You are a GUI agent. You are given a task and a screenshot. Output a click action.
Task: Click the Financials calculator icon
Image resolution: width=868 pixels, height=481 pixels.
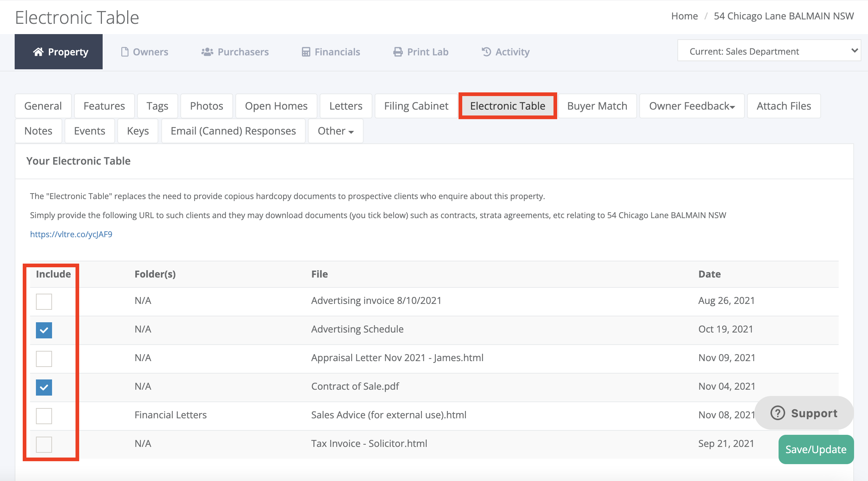pyautogui.click(x=306, y=52)
